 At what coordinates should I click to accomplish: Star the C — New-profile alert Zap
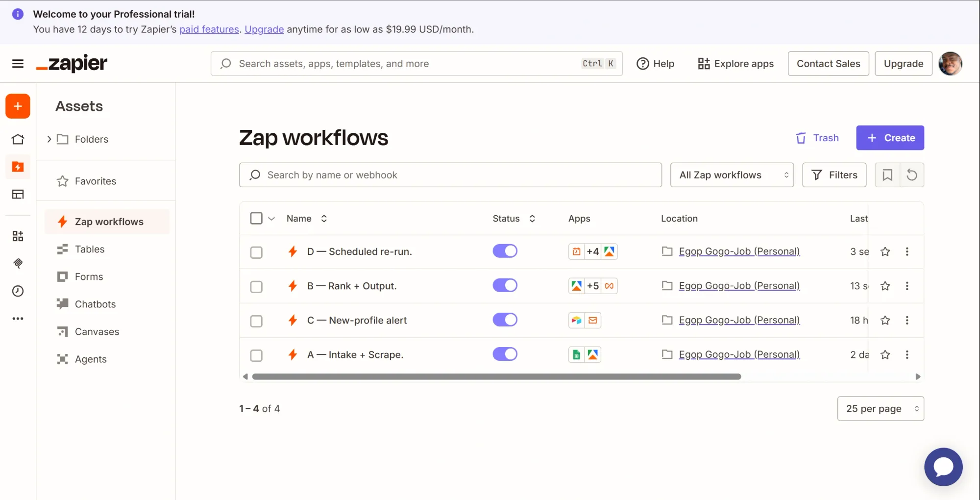[885, 320]
